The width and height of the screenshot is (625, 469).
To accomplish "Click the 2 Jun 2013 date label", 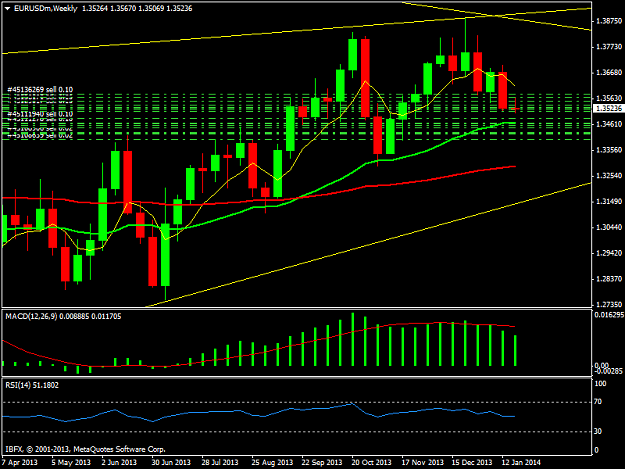I will [x=119, y=462].
